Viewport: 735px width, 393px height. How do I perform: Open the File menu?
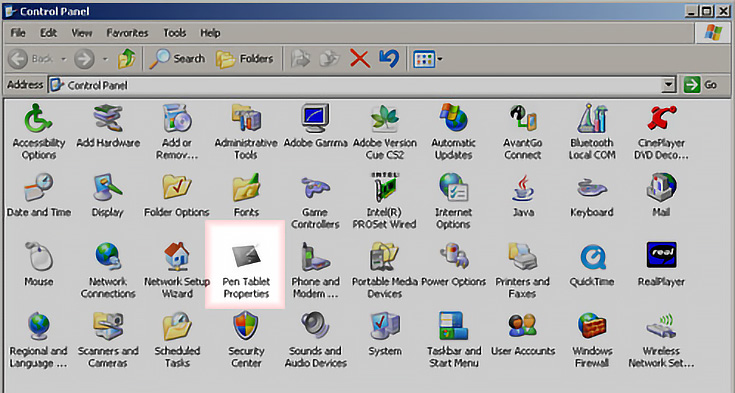(x=18, y=33)
